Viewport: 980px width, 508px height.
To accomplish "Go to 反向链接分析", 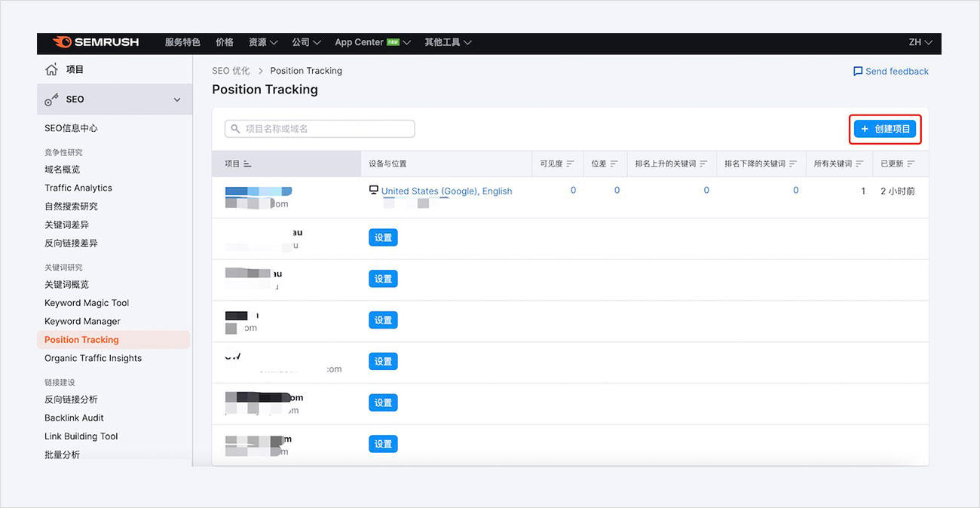I will click(71, 399).
